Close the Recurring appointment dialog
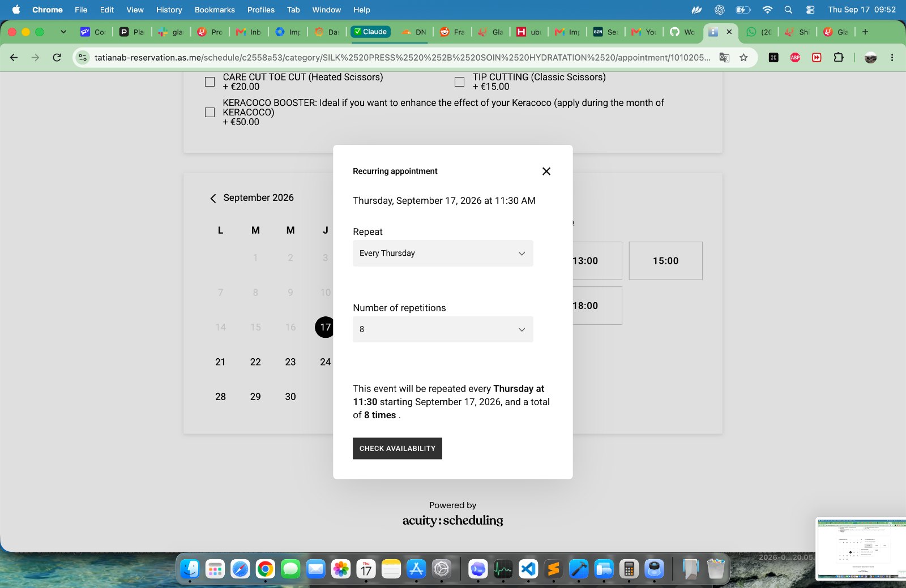Viewport: 906px width, 588px height. click(x=546, y=171)
